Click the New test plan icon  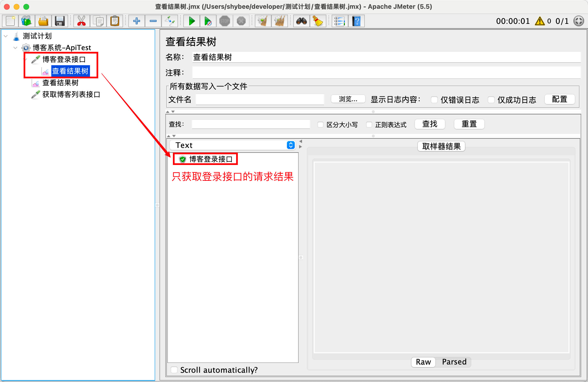(10, 21)
